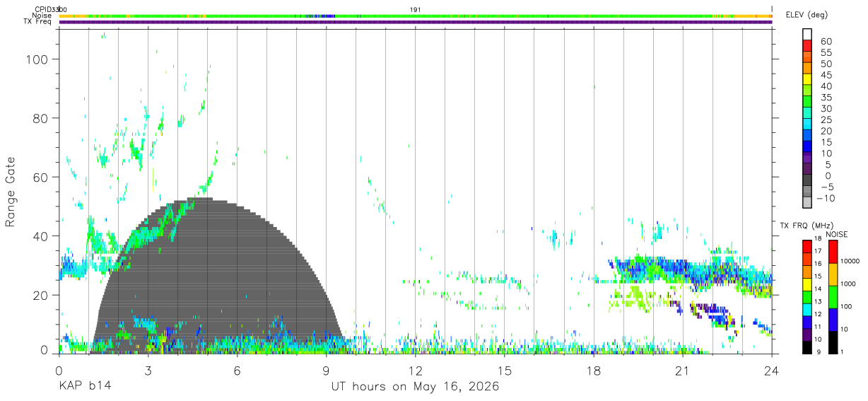The width and height of the screenshot is (868, 401).
Task: Select the '6' hour tick on the UT axis
Action: point(237,371)
